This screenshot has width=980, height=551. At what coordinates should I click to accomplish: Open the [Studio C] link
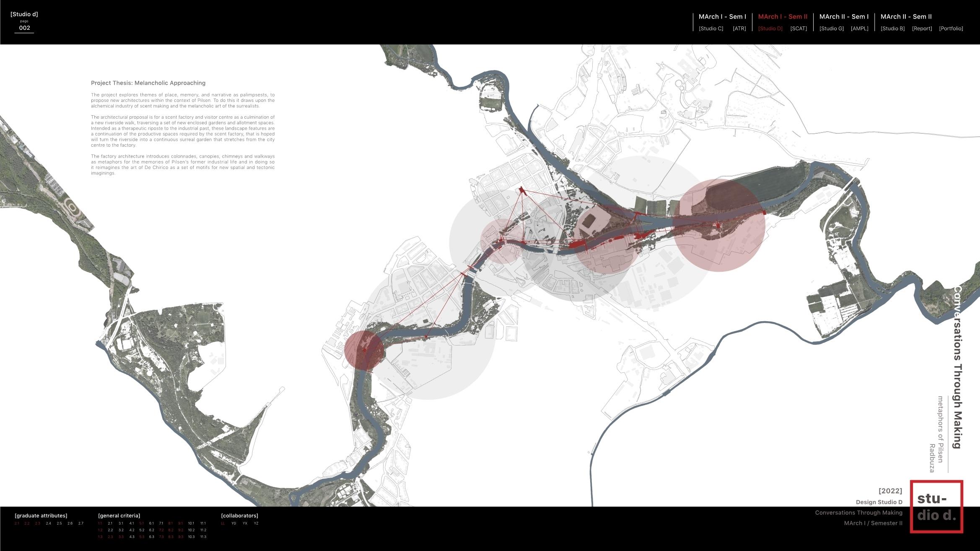[x=711, y=29]
